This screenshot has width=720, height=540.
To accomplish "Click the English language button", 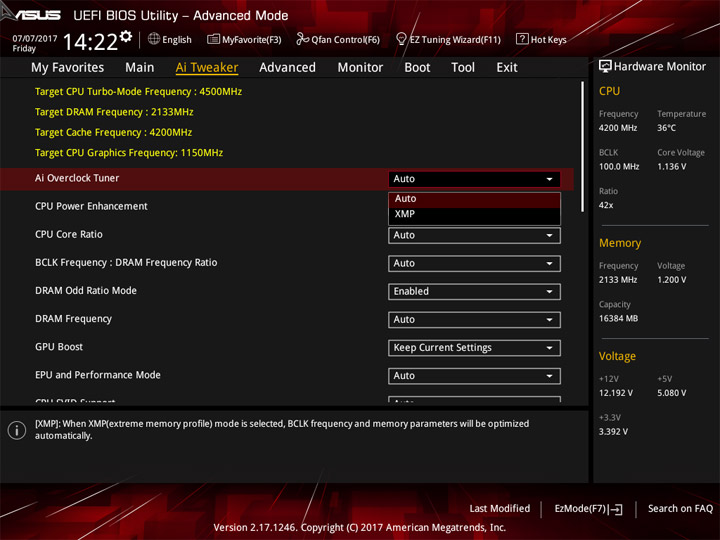I will 169,39.
